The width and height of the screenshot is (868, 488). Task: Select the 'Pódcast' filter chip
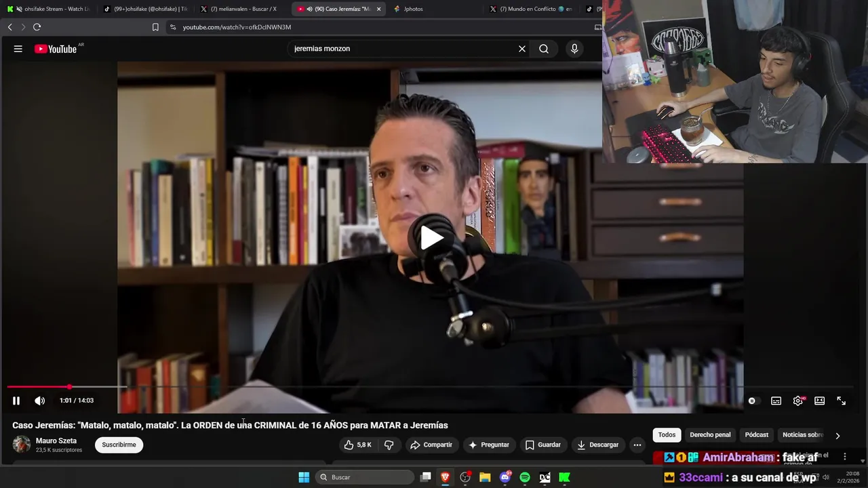coord(757,435)
